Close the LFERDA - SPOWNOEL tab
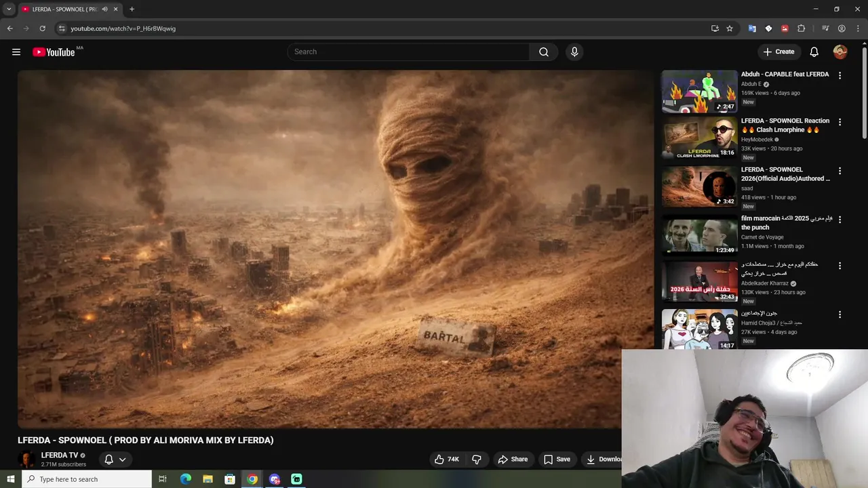This screenshot has height=488, width=868. pyautogui.click(x=115, y=9)
